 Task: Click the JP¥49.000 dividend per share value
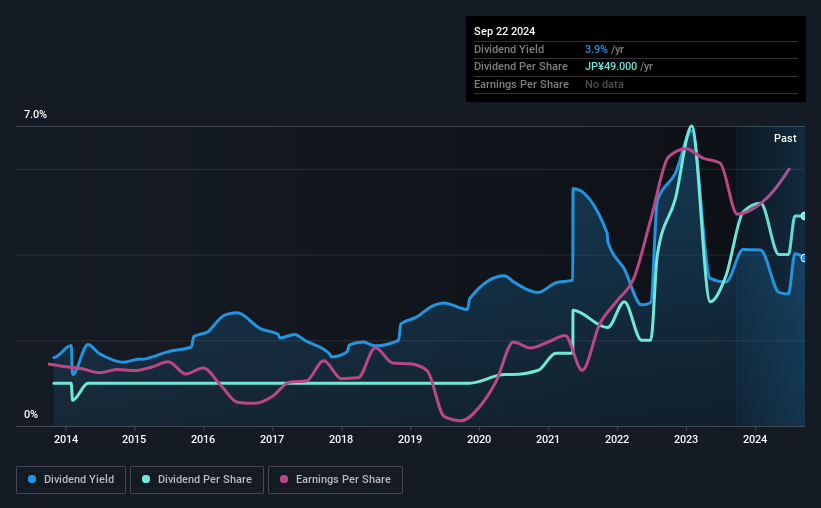tap(611, 67)
